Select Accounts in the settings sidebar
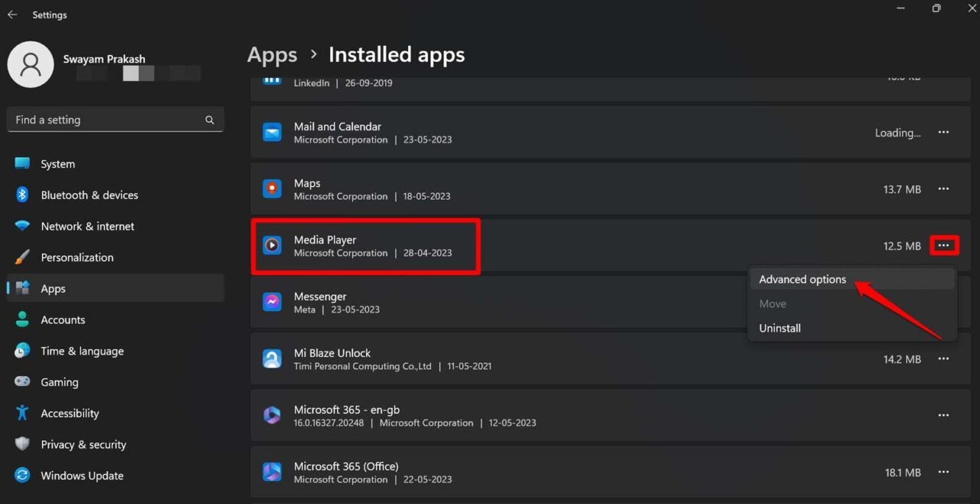The height and width of the screenshot is (504, 980). [63, 319]
